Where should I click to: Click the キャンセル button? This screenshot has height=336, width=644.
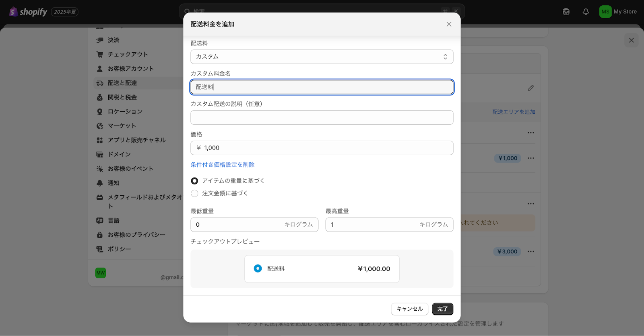(410, 309)
